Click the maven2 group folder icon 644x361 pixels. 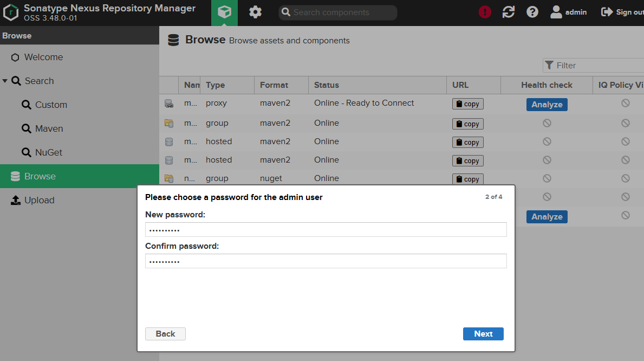pyautogui.click(x=169, y=123)
